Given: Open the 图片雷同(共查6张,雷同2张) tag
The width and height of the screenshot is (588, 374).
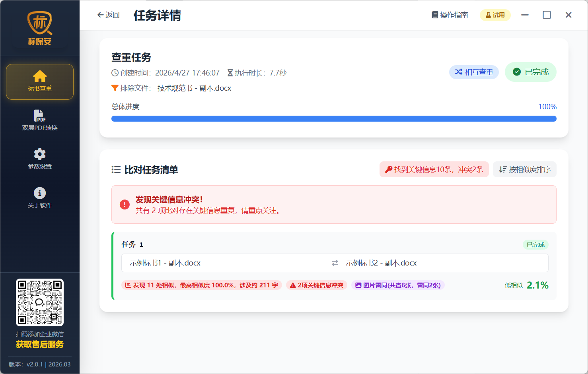Looking at the screenshot, I should point(398,285).
